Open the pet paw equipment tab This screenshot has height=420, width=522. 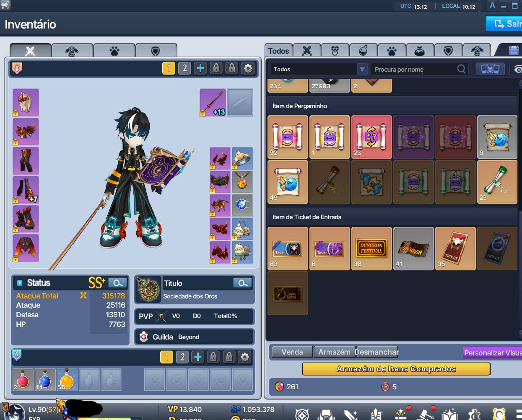point(114,50)
